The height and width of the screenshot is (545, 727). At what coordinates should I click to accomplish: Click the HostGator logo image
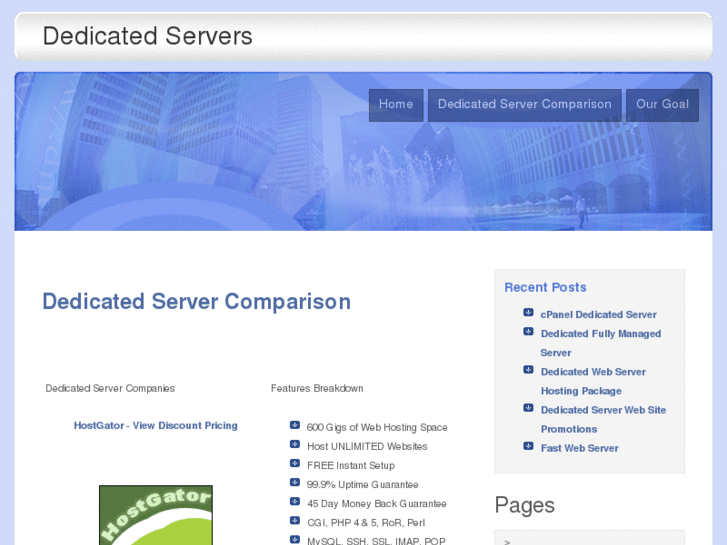(x=156, y=515)
